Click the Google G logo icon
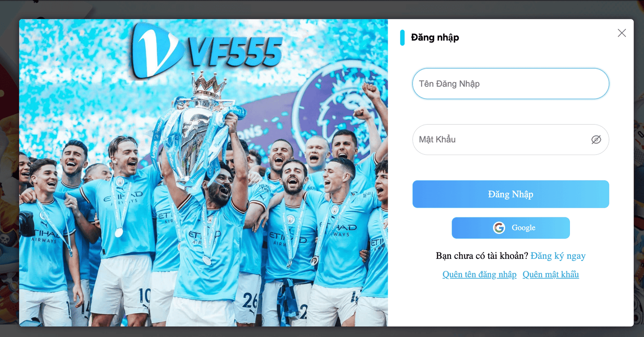Viewport: 644px width, 337px height. (x=499, y=228)
